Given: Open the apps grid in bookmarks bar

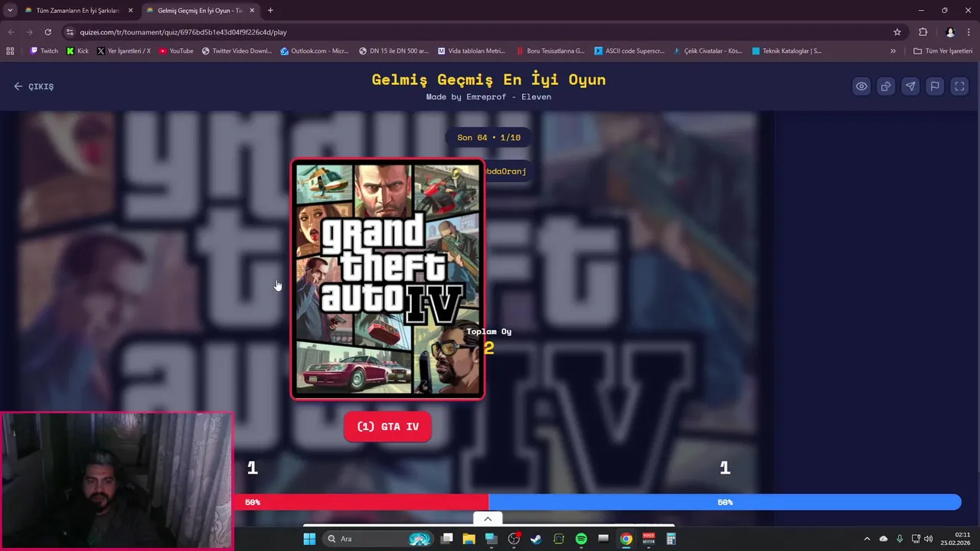Looking at the screenshot, I should coord(10,51).
